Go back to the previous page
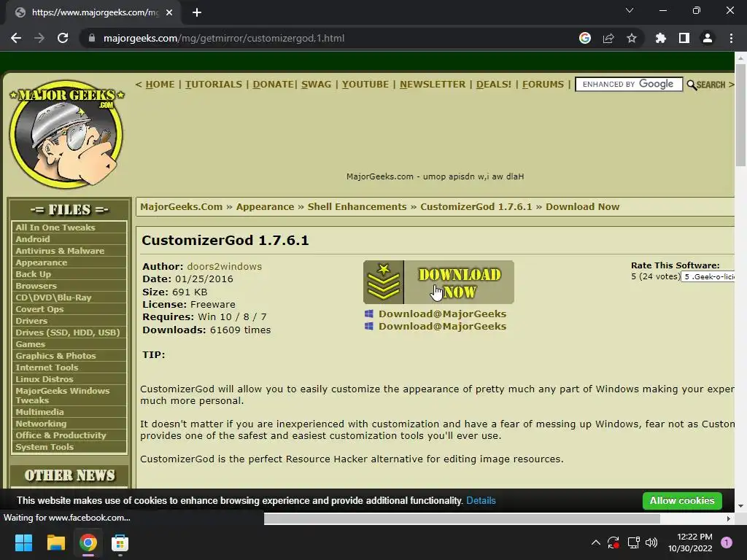 [16, 38]
